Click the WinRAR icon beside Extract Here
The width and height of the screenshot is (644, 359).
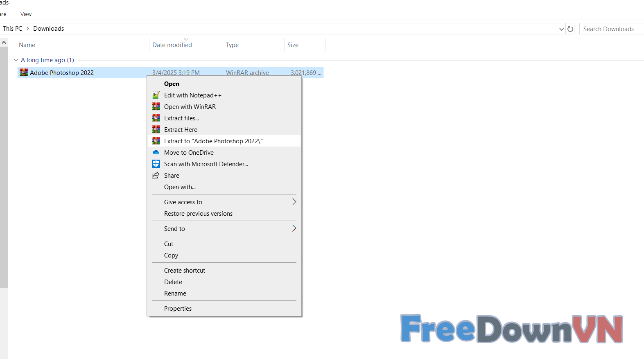[x=156, y=130]
